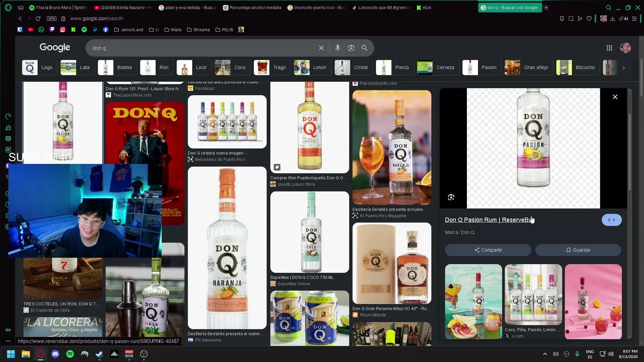Open the Facebook bookmark icon
644x362 pixels.
point(106,30)
